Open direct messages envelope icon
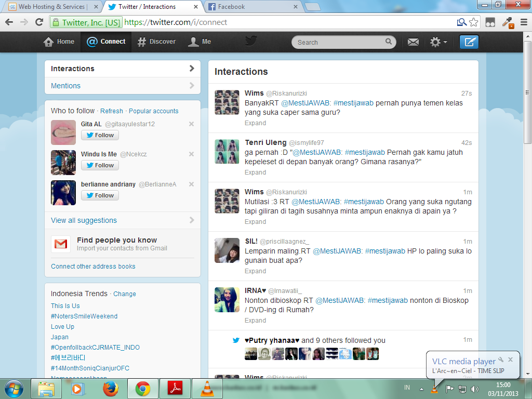This screenshot has height=399, width=532. click(413, 42)
